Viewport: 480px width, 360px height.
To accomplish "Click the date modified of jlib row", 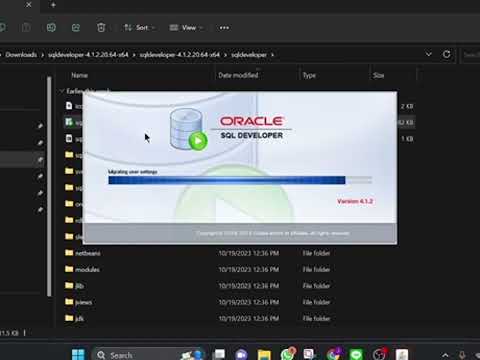I will pos(249,286).
